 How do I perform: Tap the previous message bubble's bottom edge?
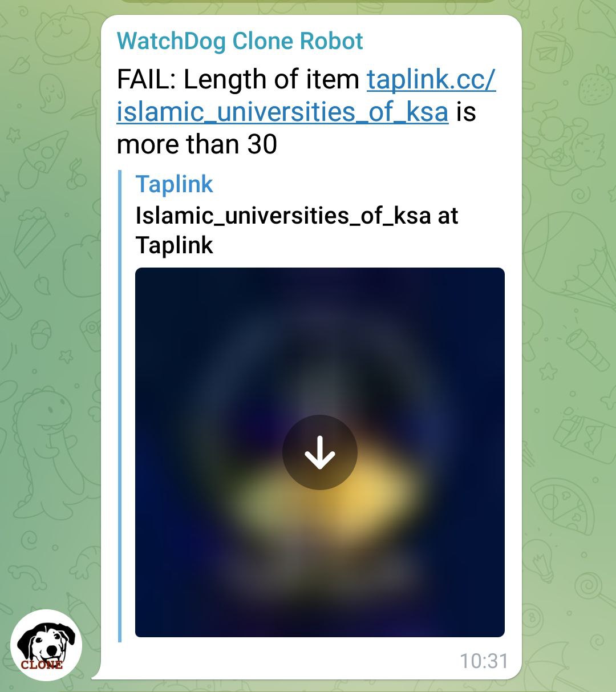(308, 2)
